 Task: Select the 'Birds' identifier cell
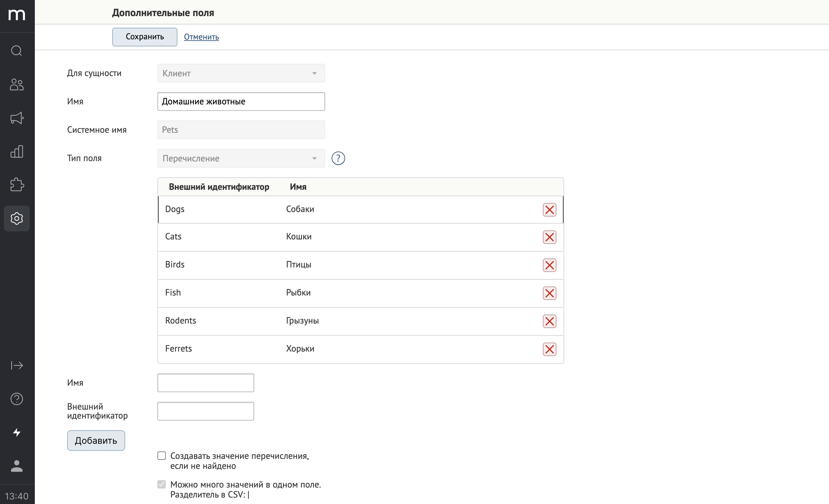click(x=175, y=265)
